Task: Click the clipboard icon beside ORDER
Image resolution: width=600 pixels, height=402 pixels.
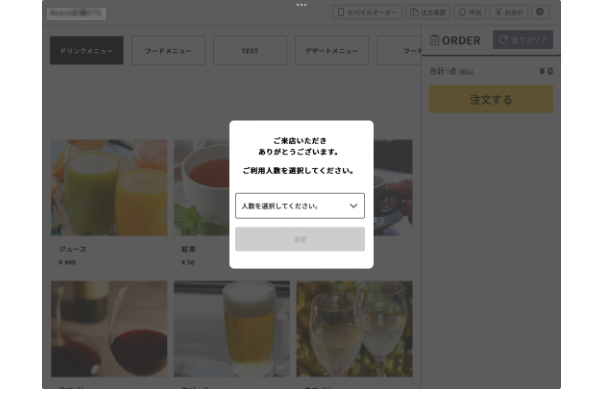Action: [x=435, y=40]
